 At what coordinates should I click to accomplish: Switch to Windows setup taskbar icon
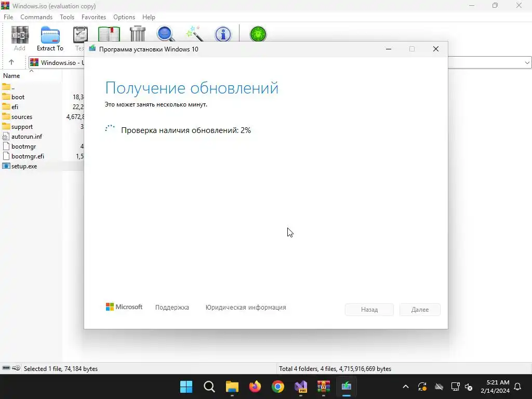point(347,387)
